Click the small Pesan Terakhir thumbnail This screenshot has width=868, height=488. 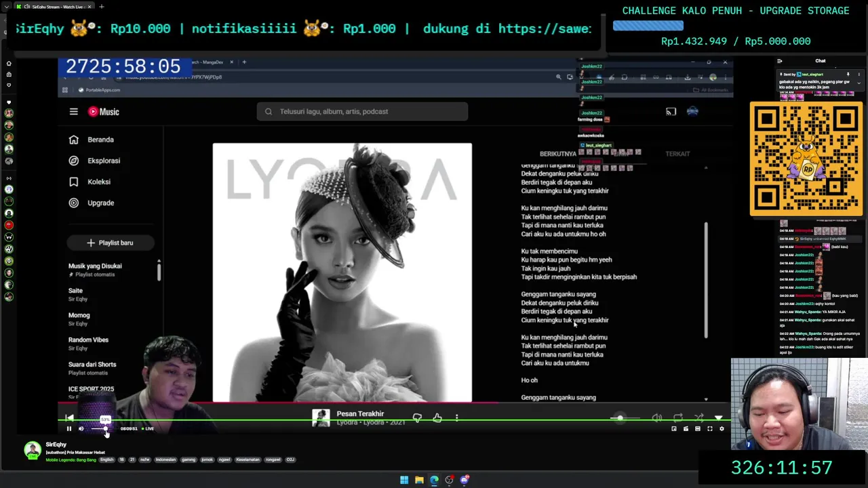321,418
